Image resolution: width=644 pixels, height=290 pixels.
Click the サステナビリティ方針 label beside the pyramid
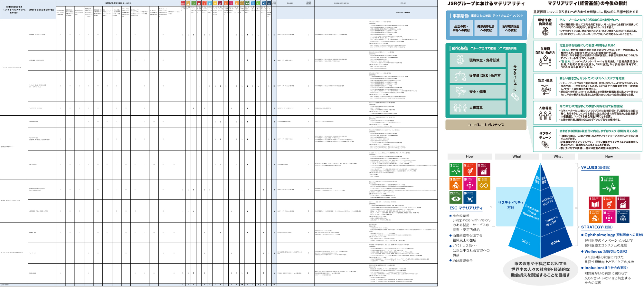tap(510, 205)
